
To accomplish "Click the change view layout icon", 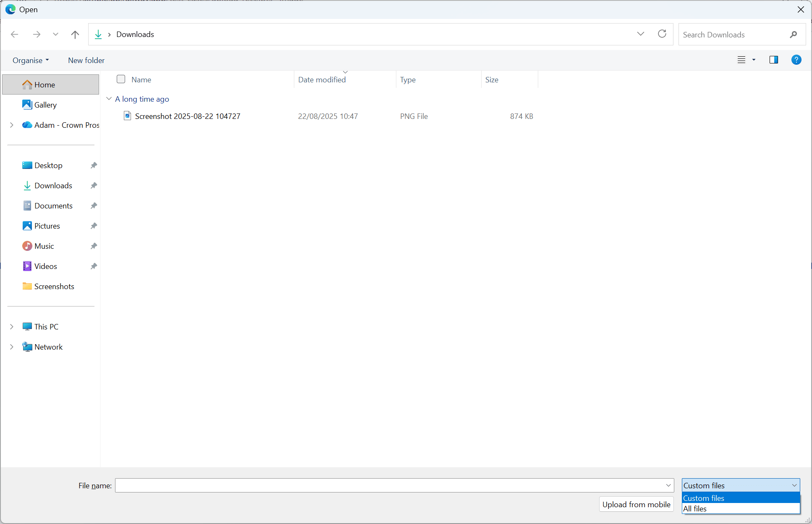I will [741, 60].
